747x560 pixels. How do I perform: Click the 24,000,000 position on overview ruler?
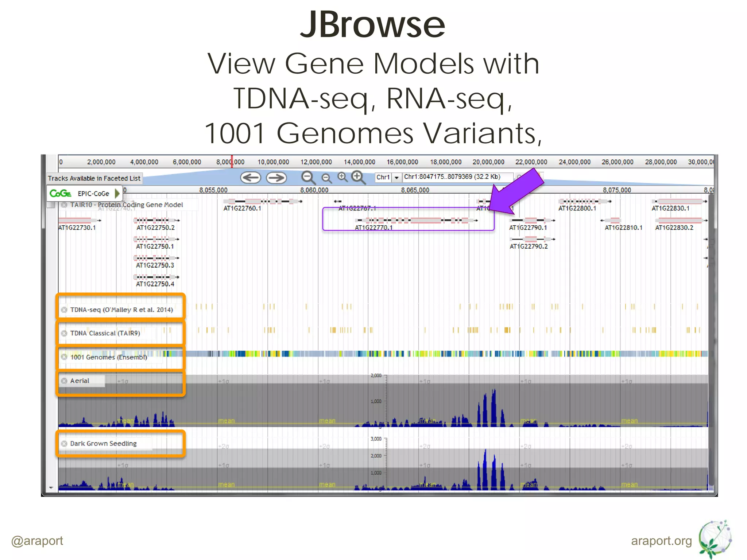click(x=574, y=162)
